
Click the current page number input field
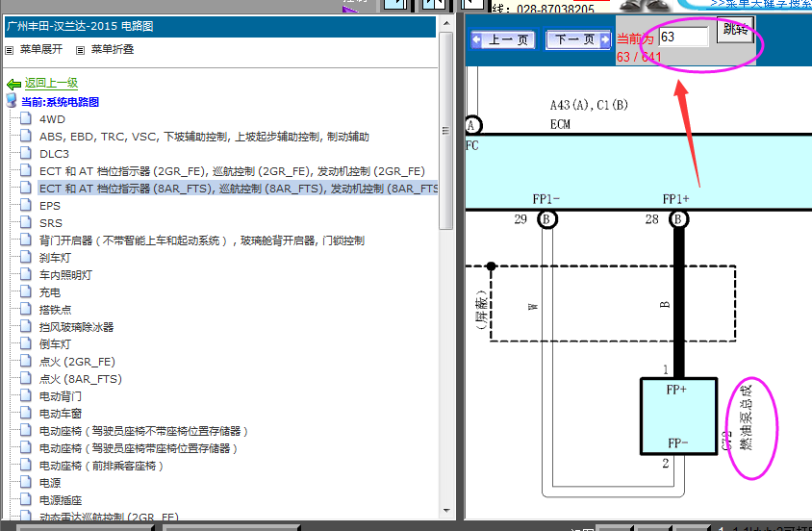pyautogui.click(x=683, y=37)
